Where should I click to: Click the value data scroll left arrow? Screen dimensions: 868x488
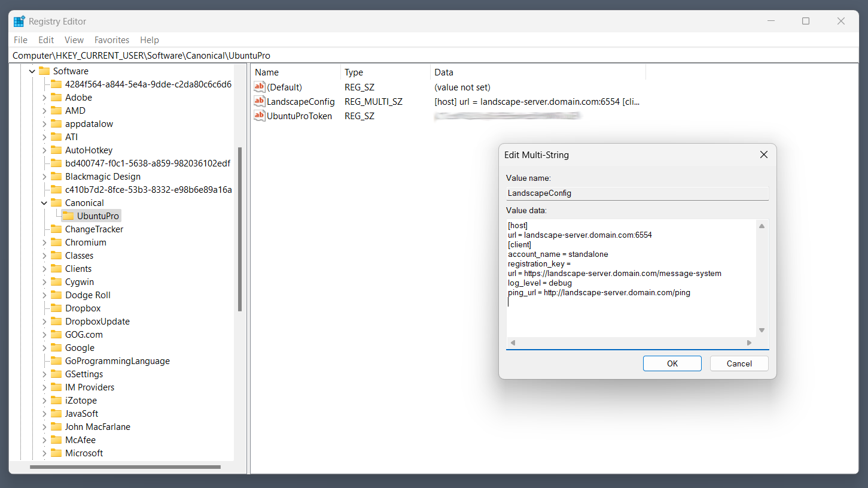click(513, 343)
